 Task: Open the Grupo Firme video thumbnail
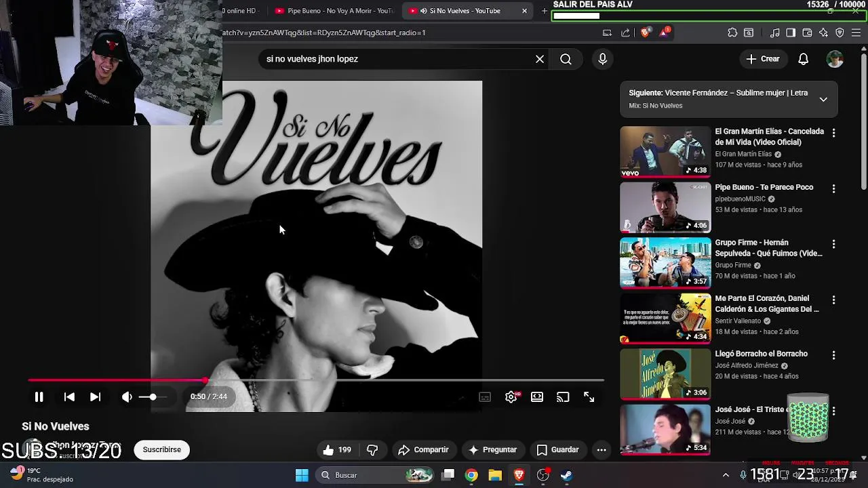pyautogui.click(x=665, y=263)
